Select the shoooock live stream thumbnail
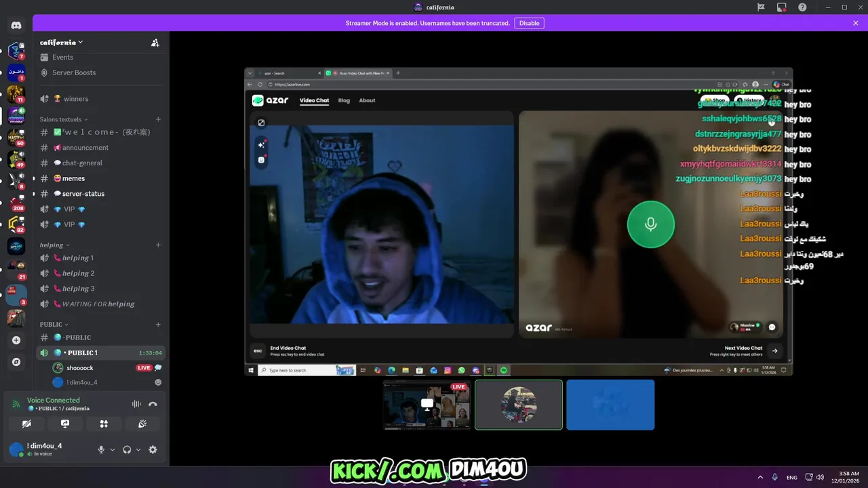Screen dimensions: 868x488 pos(427,405)
